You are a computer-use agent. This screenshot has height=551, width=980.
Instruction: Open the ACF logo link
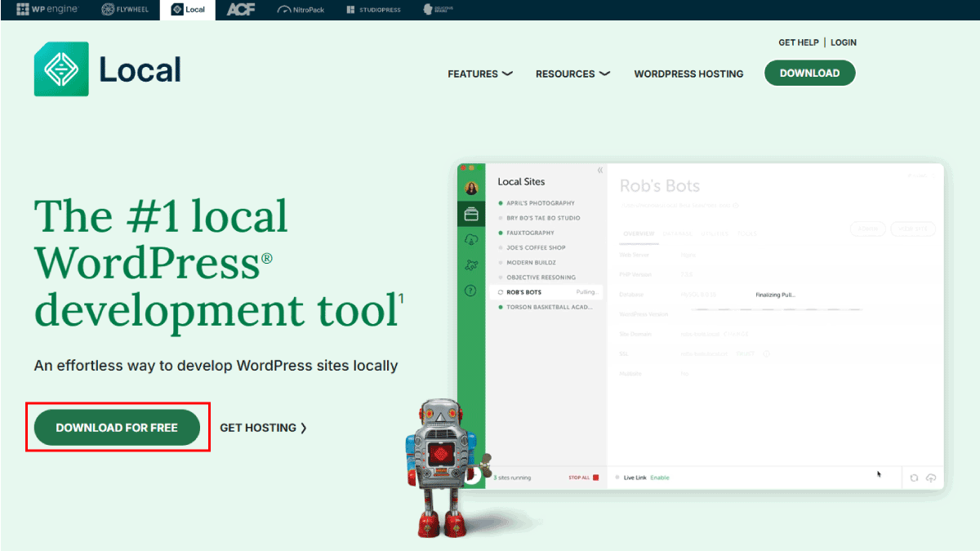240,10
